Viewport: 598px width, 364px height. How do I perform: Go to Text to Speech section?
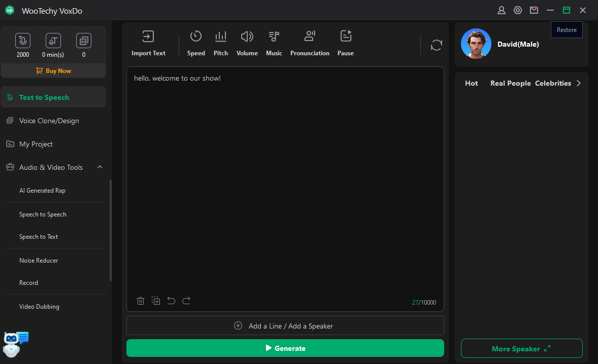(x=53, y=97)
